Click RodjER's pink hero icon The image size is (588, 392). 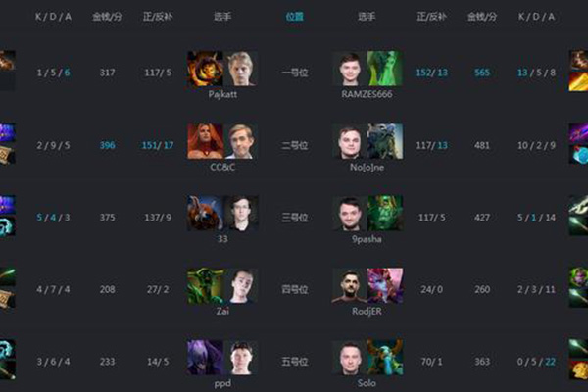point(385,286)
